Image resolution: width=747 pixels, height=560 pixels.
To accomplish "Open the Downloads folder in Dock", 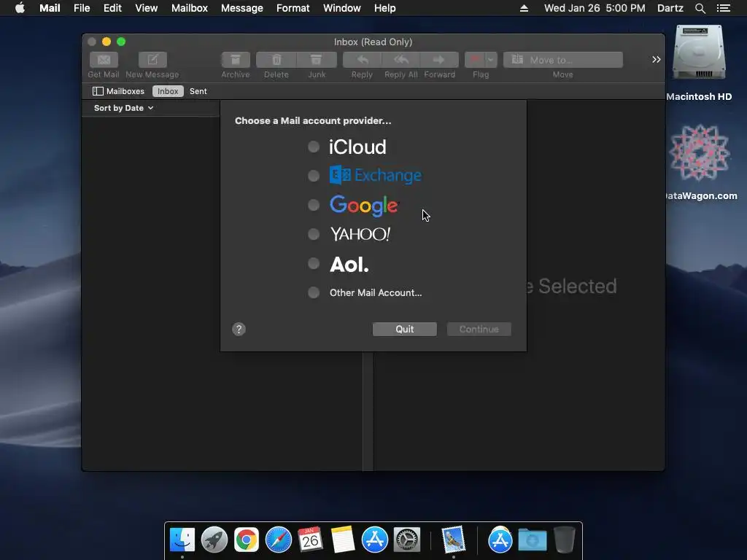I will pos(532,540).
